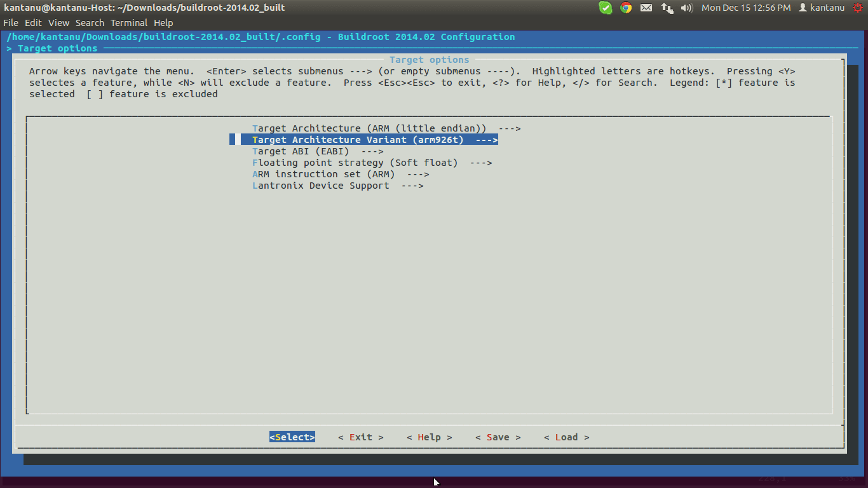Expand Target Architecture Variant (arm926t) entry
This screenshot has height=488, width=868.
click(374, 140)
